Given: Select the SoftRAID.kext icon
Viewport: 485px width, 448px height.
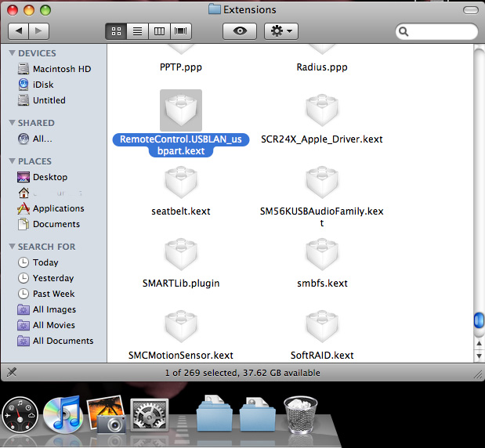Looking at the screenshot, I should click(x=322, y=326).
